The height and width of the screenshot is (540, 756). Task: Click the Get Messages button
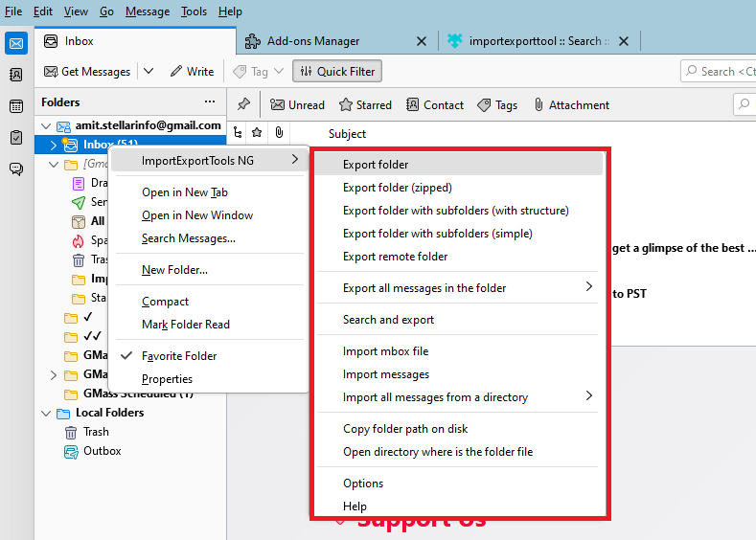(x=87, y=71)
